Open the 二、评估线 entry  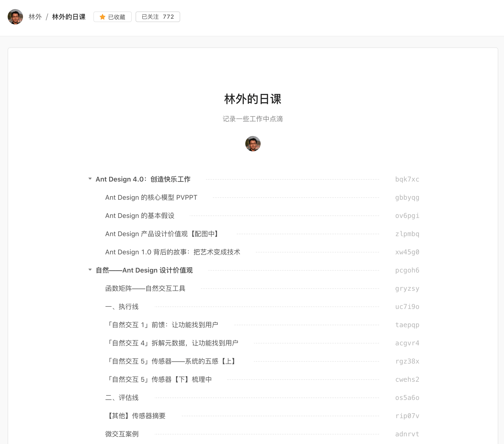[x=122, y=398]
